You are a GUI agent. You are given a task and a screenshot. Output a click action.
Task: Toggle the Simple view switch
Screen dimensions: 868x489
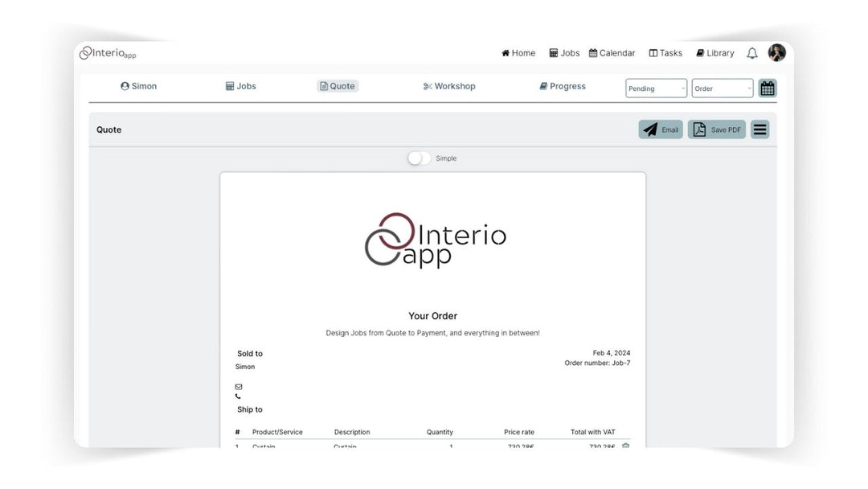pos(419,158)
